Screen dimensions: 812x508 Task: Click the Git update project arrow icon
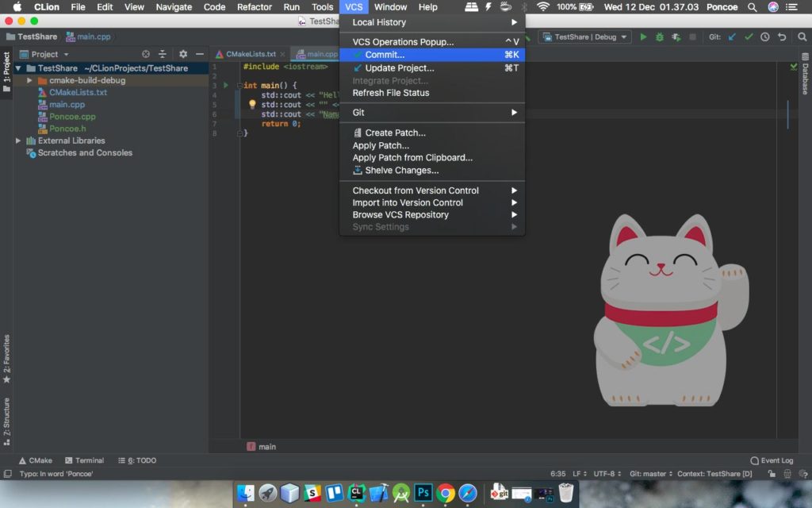732,37
